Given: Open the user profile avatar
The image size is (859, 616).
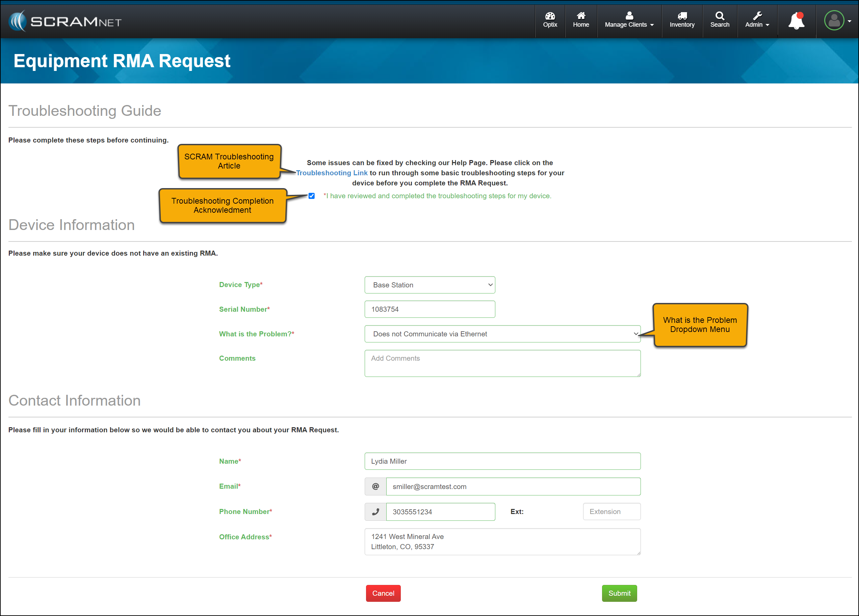Looking at the screenshot, I should 834,21.
